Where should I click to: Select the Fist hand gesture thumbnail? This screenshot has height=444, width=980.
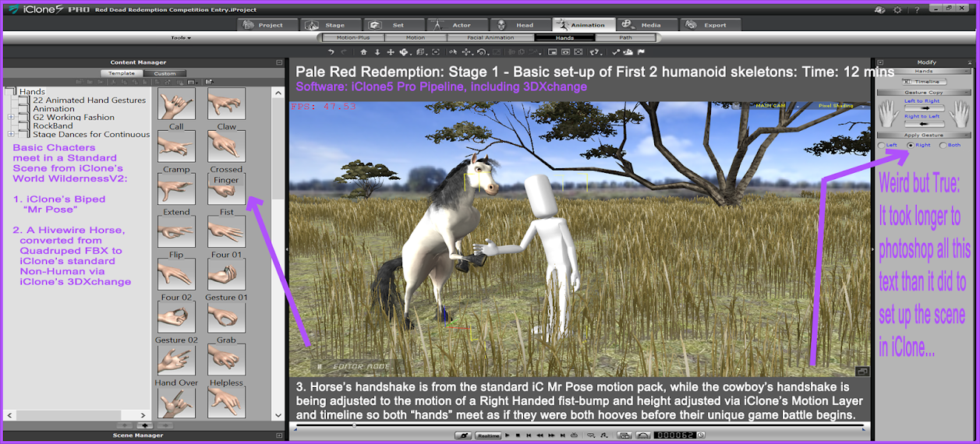(226, 189)
